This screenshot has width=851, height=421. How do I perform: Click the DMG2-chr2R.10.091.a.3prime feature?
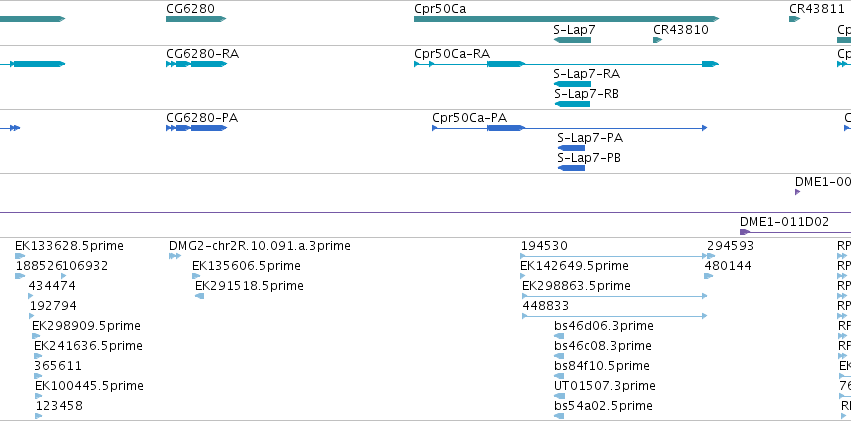point(175,256)
